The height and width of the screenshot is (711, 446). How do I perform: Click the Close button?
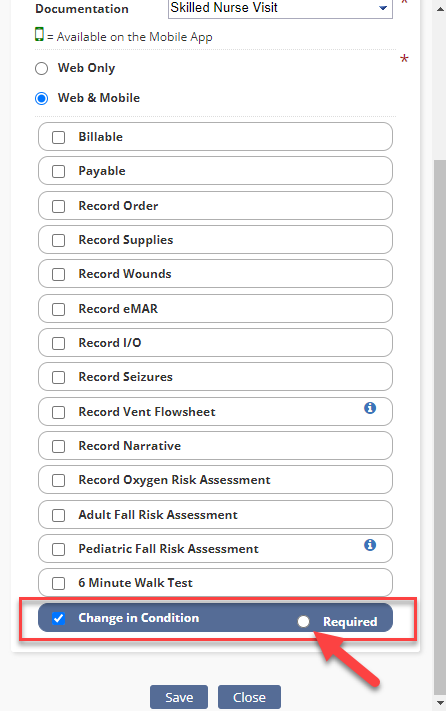[x=249, y=697]
